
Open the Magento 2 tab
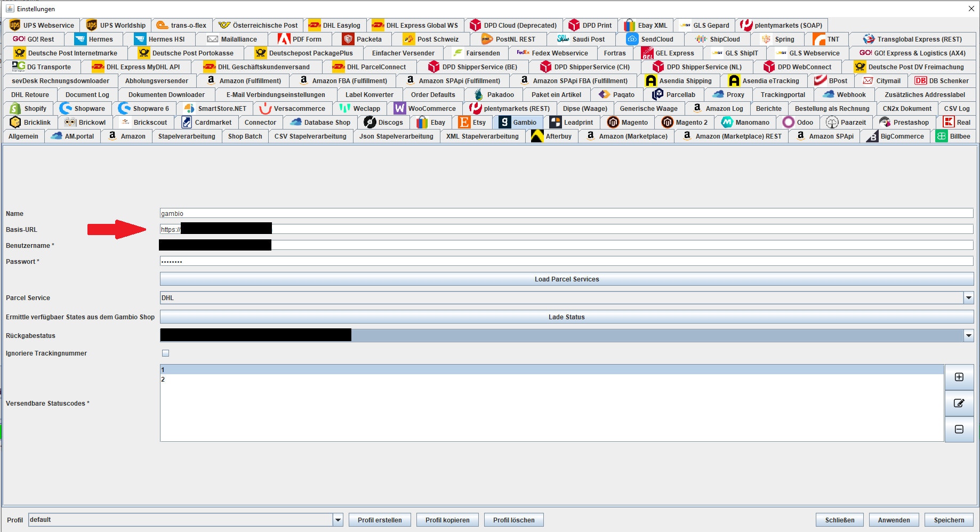coord(685,122)
